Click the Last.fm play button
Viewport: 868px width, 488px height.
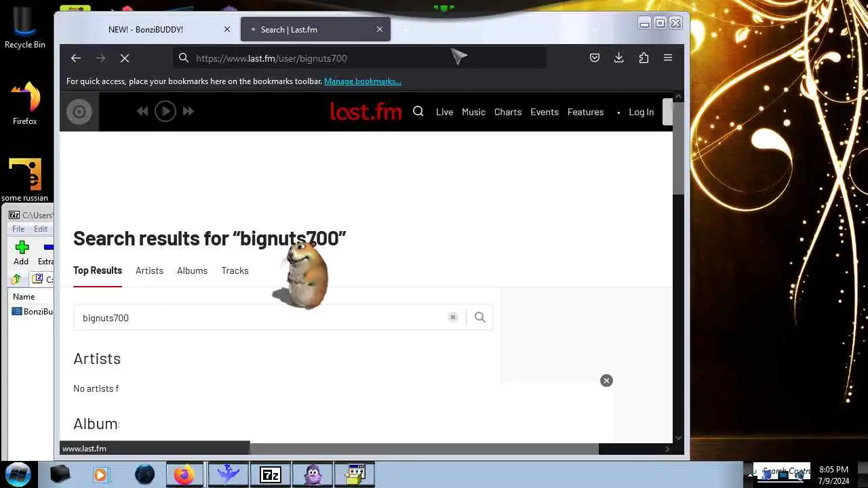pos(165,111)
